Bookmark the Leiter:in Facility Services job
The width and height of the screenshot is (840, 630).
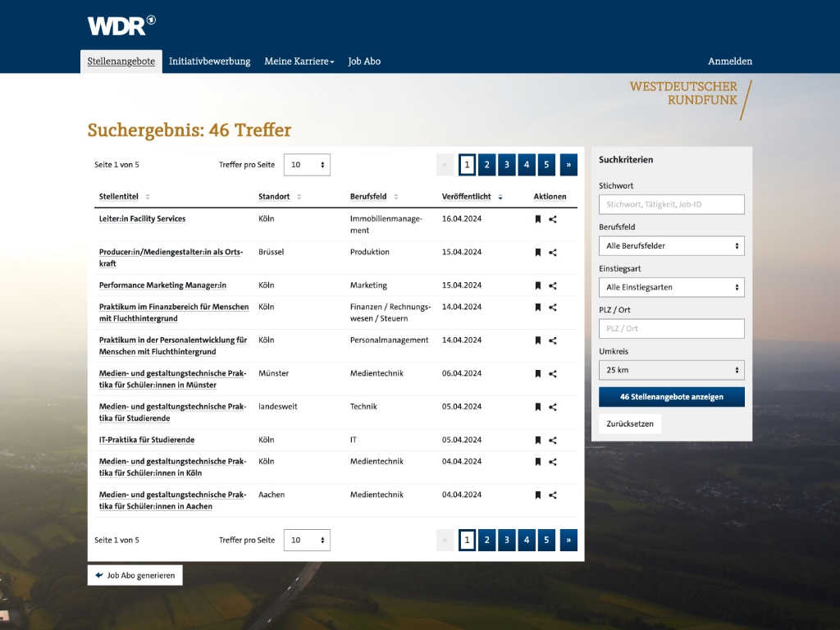coord(538,219)
